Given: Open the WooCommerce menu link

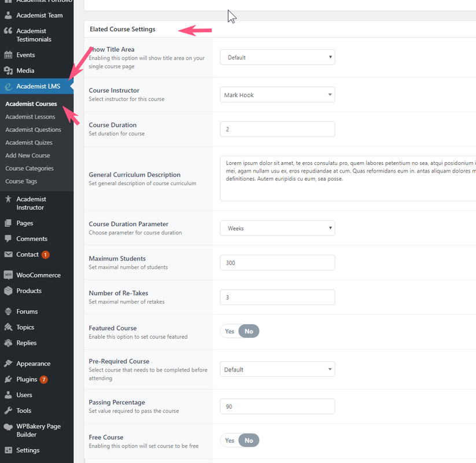Looking at the screenshot, I should [39, 275].
